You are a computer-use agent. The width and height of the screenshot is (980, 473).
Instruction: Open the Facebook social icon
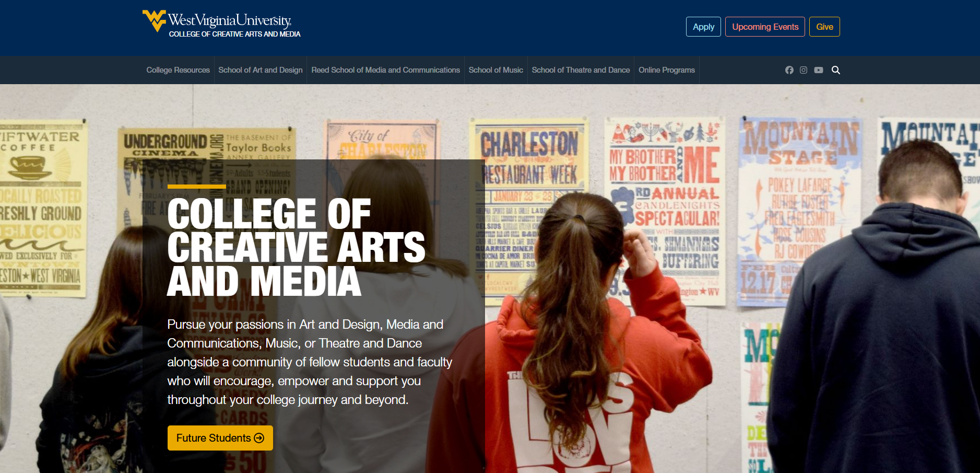coord(789,70)
